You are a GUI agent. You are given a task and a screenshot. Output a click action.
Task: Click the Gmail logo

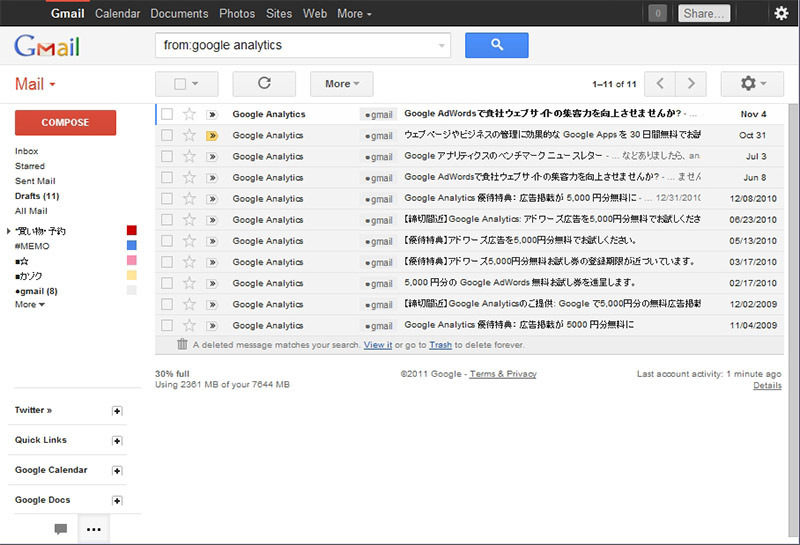pos(47,46)
